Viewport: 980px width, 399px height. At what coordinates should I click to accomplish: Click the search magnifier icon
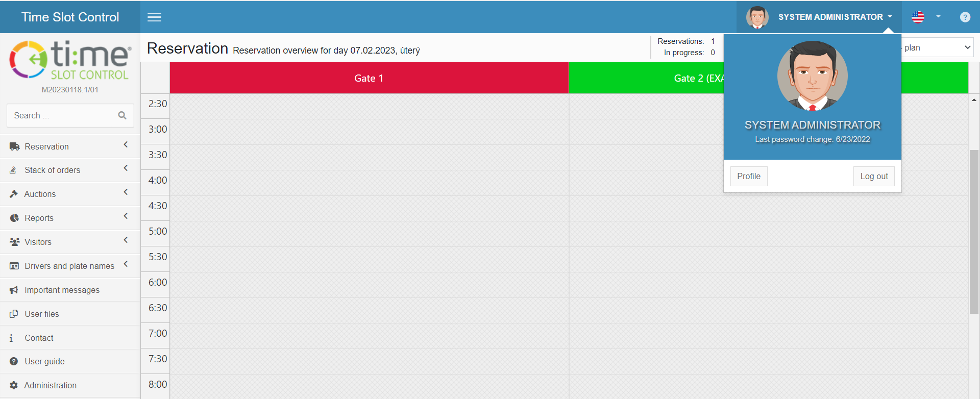click(122, 115)
